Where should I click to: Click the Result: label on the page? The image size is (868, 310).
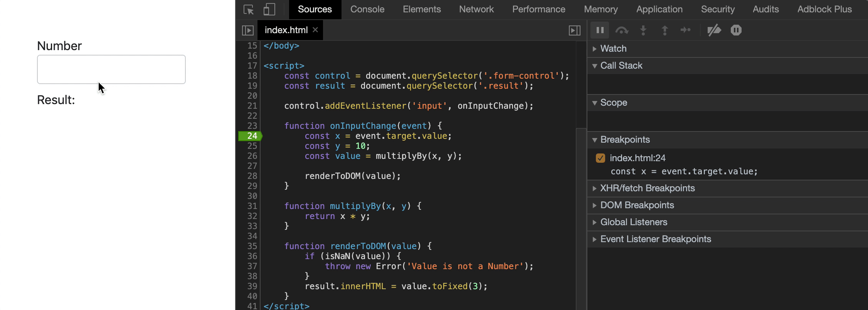56,100
